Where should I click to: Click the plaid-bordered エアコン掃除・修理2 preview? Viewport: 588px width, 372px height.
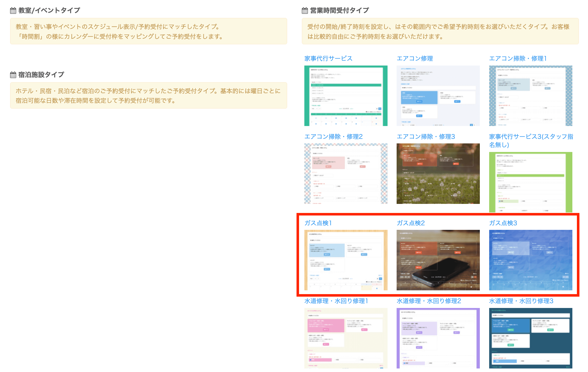[x=346, y=174]
